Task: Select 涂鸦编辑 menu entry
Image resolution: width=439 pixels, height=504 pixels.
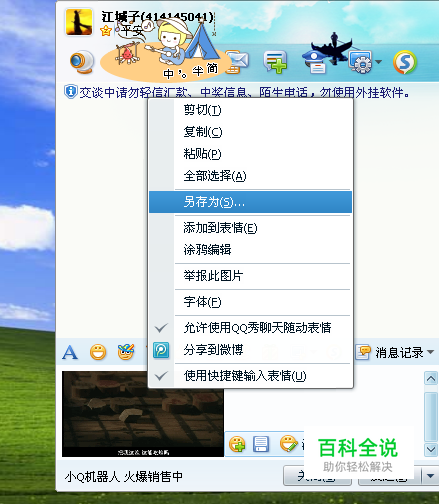Action: (x=250, y=250)
